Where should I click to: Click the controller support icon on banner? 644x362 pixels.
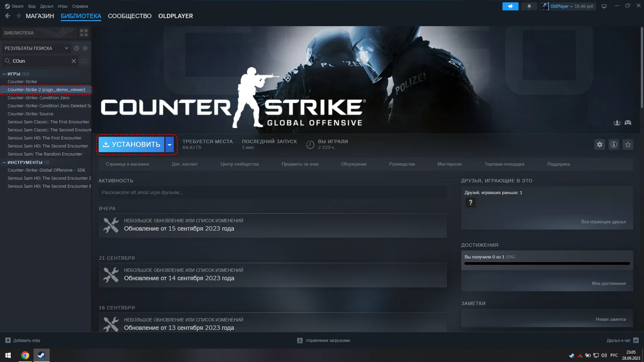point(628,123)
